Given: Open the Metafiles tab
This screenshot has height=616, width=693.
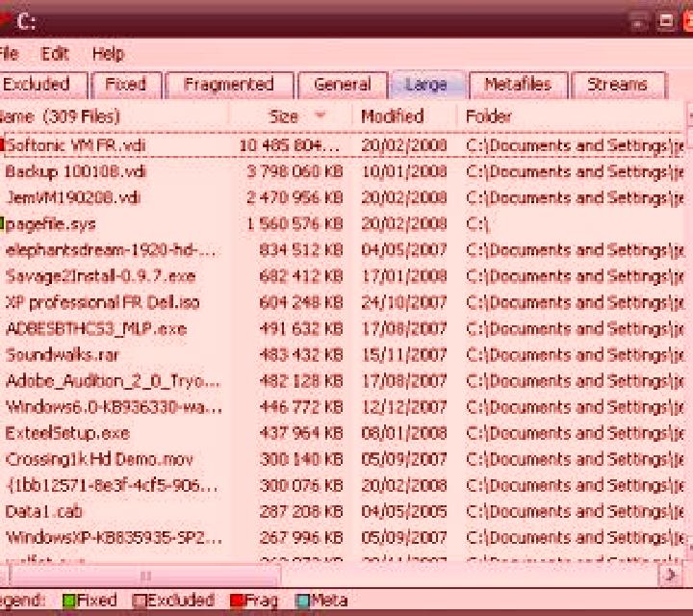Looking at the screenshot, I should pos(518,85).
